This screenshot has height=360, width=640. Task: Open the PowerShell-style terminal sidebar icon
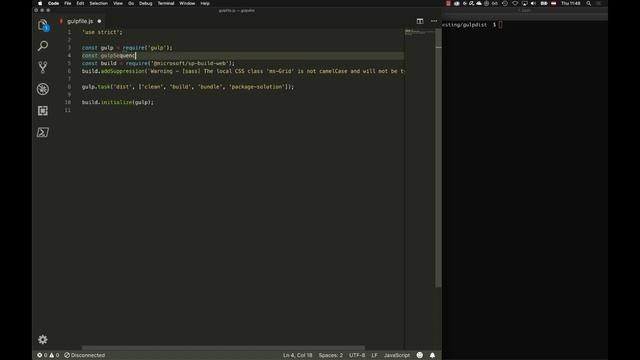point(43,132)
